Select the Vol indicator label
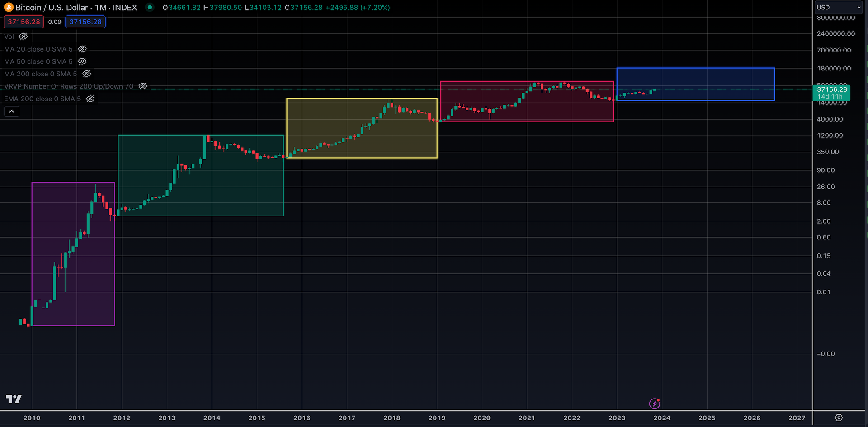The height and width of the screenshot is (427, 868). pos(9,37)
